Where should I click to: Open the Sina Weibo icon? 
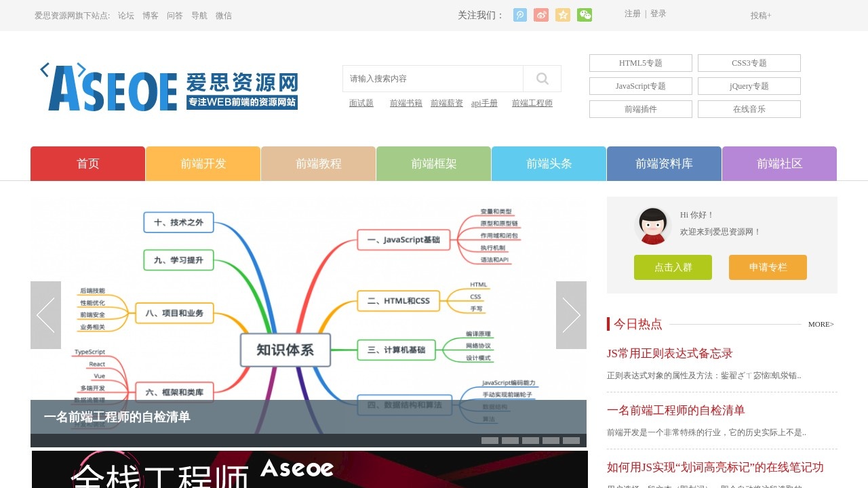pos(541,14)
